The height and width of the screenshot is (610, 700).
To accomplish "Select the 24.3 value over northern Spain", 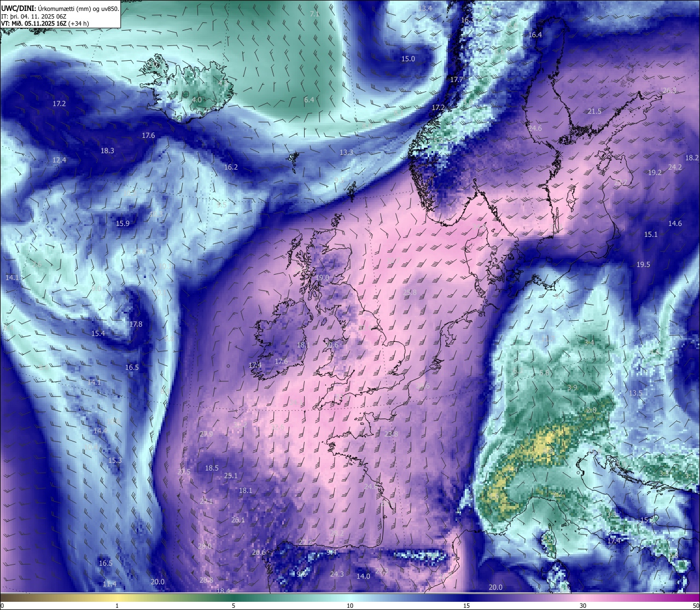I will 337,574.
